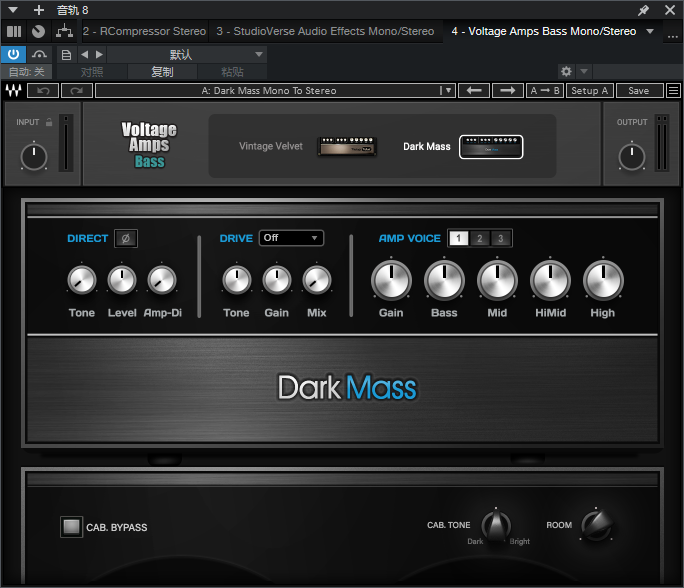Click the round knob icon in header
This screenshot has width=684, height=588.
click(x=38, y=31)
